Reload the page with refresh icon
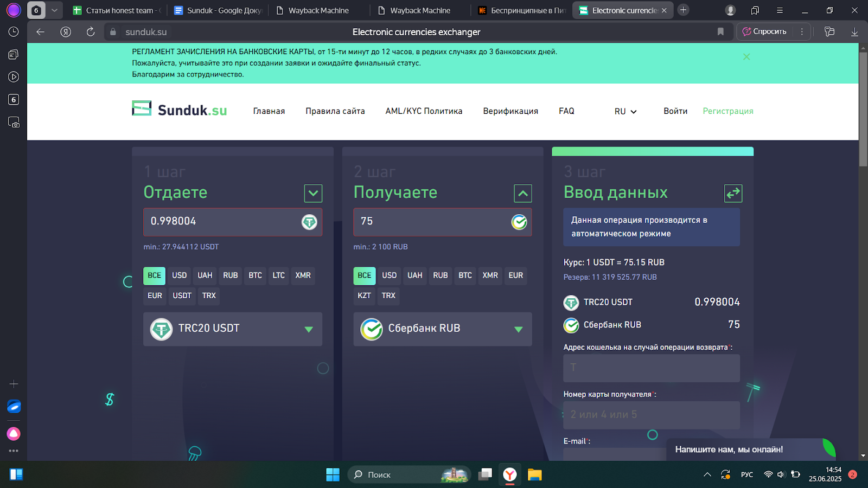 (91, 32)
